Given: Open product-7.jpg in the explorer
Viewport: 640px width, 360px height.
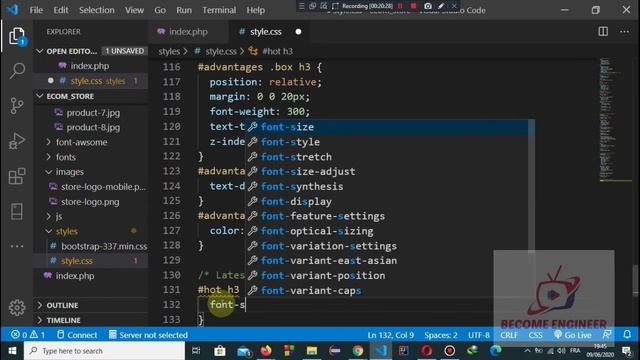Looking at the screenshot, I should coord(93,113).
